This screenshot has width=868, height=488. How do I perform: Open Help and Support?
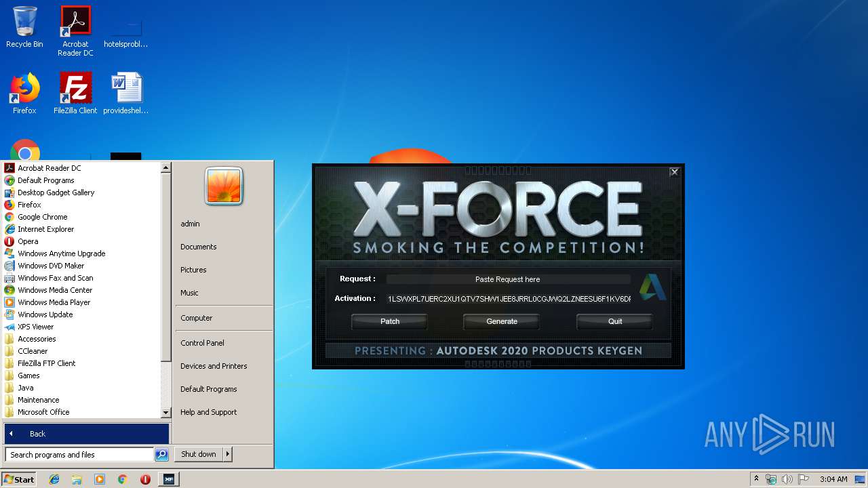pos(208,412)
